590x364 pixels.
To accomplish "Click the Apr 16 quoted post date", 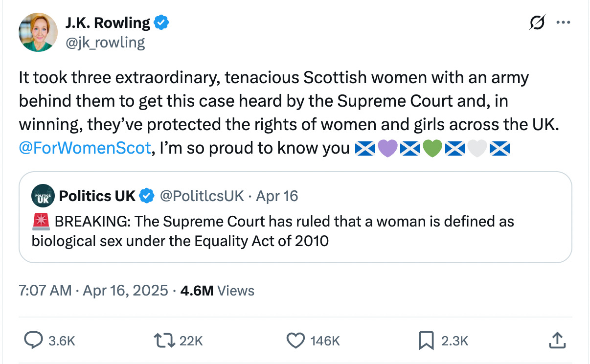I will (x=277, y=196).
